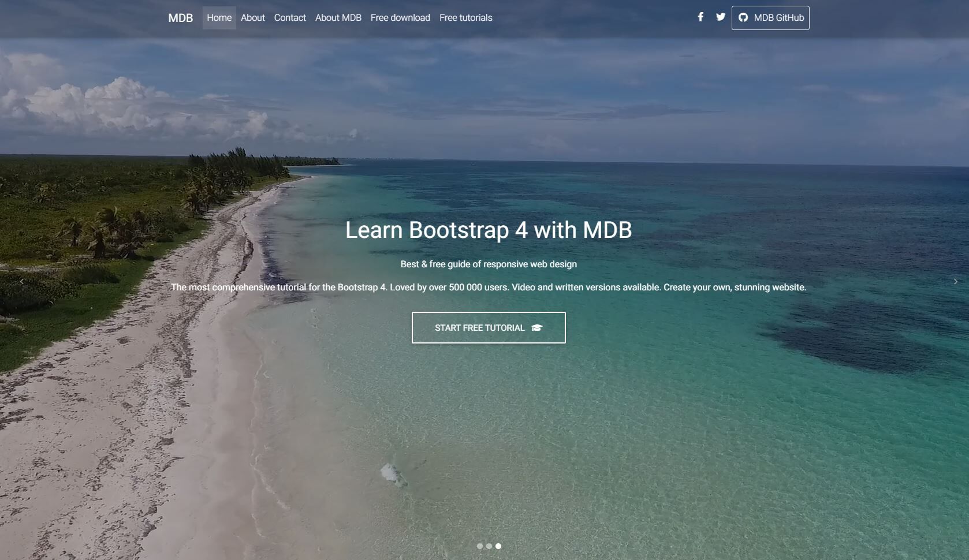The image size is (969, 560).
Task: Select the third carousel indicator dot
Action: tap(498, 546)
